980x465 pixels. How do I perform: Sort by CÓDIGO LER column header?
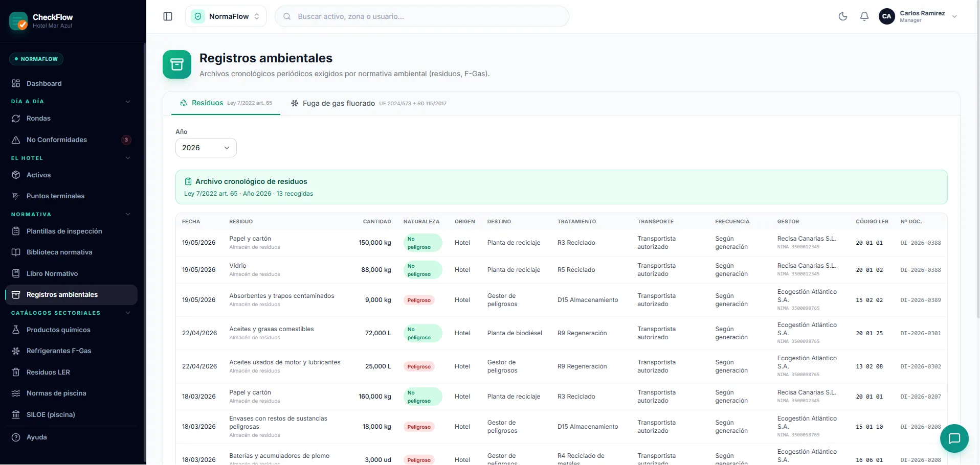(x=872, y=221)
